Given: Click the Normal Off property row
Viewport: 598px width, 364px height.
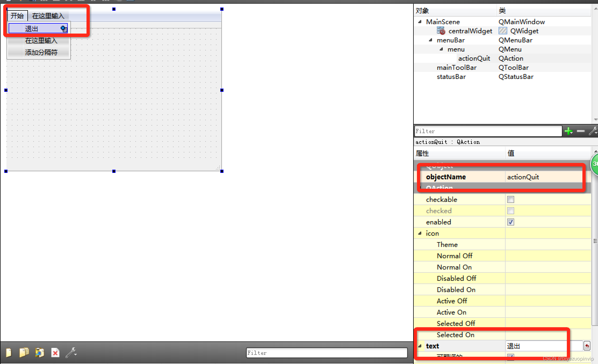Looking at the screenshot, I should [502, 256].
